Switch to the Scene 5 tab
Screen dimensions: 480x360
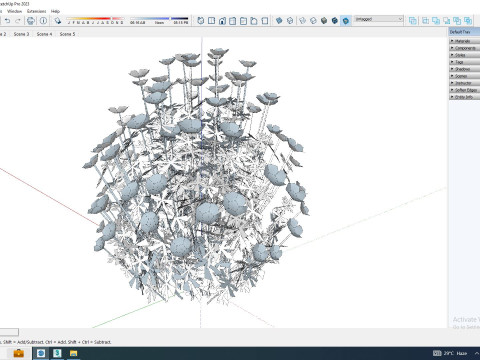pyautogui.click(x=67, y=34)
